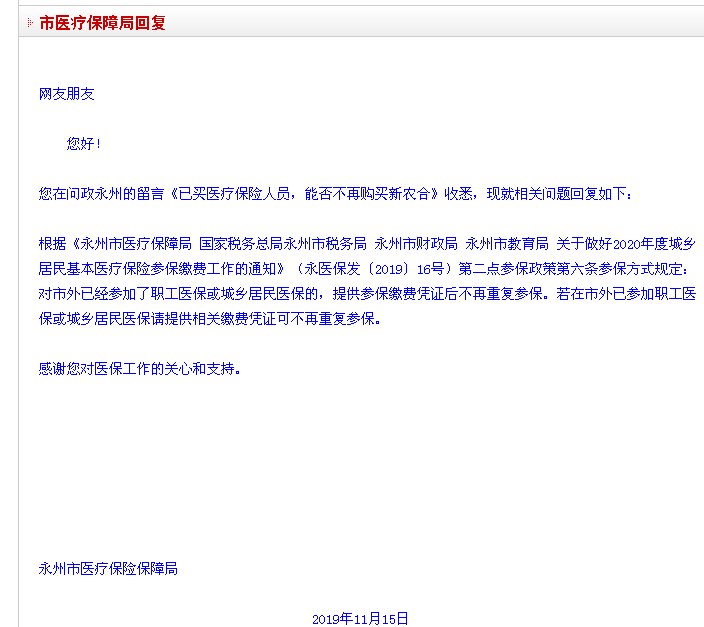Click the dotted icon beside 市医疗保障局回复
This screenshot has width=704, height=627.
(30, 22)
